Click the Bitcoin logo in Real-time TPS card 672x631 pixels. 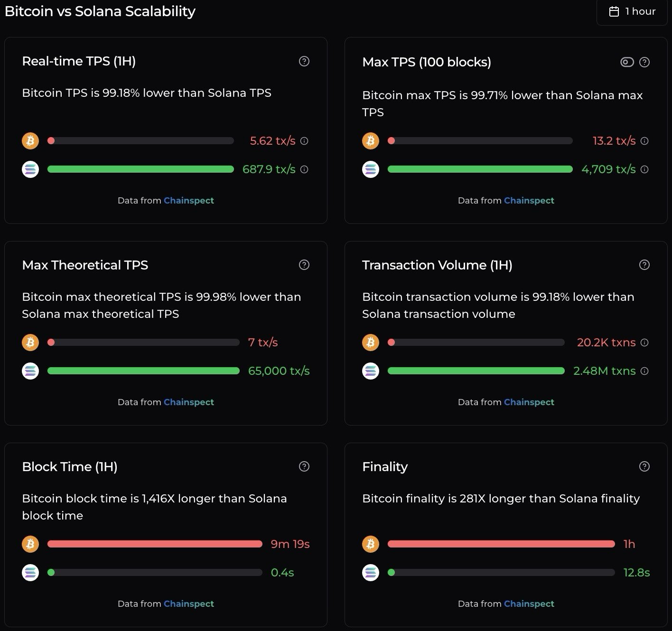30,140
